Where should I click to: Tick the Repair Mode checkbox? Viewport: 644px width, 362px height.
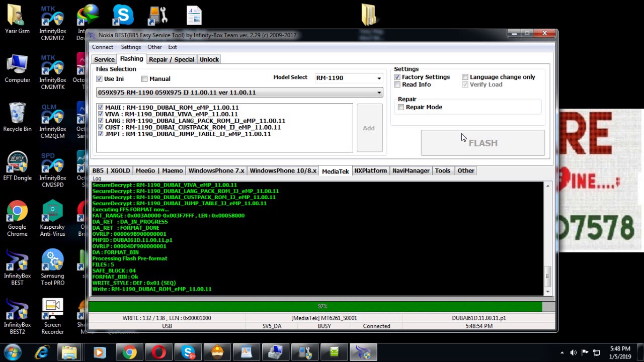[401, 107]
